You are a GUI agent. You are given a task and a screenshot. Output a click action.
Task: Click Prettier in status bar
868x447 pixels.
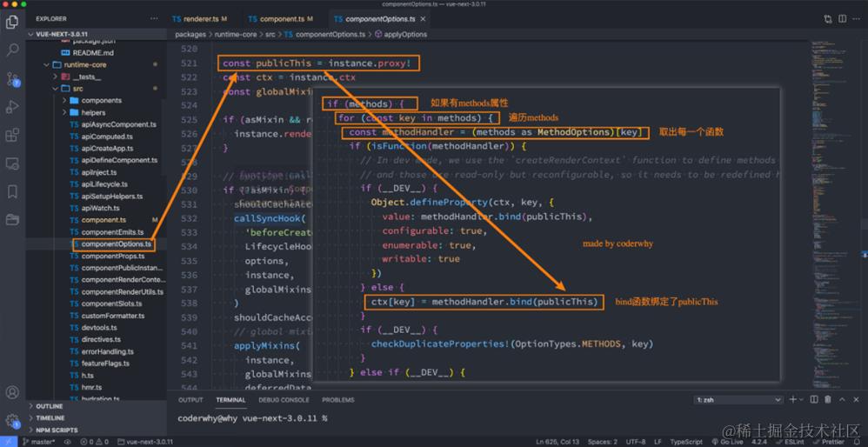click(828, 442)
